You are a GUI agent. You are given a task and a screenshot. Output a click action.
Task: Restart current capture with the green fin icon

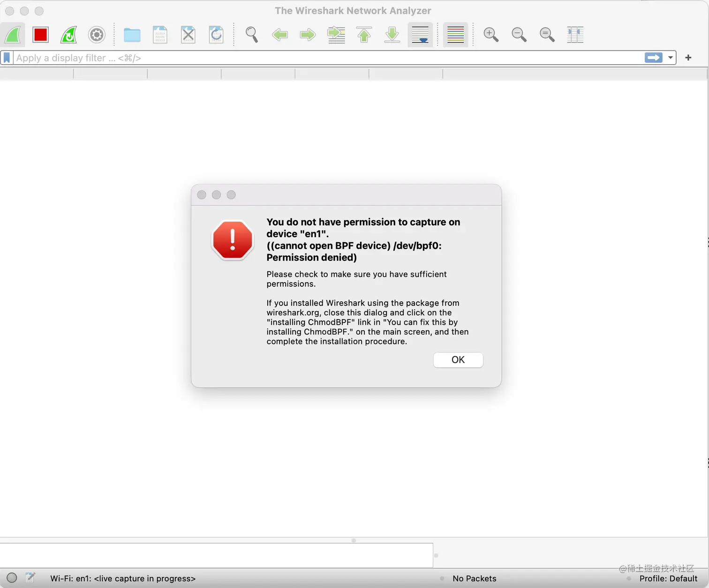coord(69,35)
